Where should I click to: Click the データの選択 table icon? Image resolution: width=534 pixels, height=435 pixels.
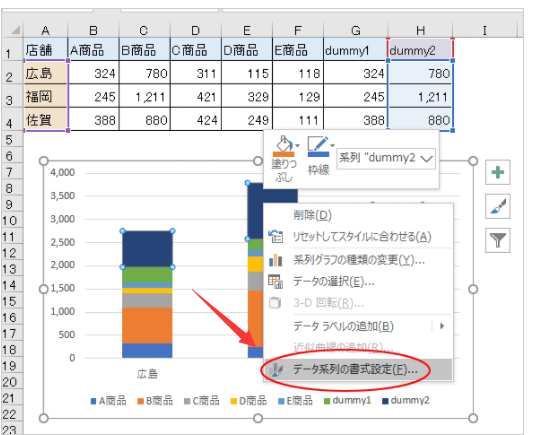click(x=276, y=282)
